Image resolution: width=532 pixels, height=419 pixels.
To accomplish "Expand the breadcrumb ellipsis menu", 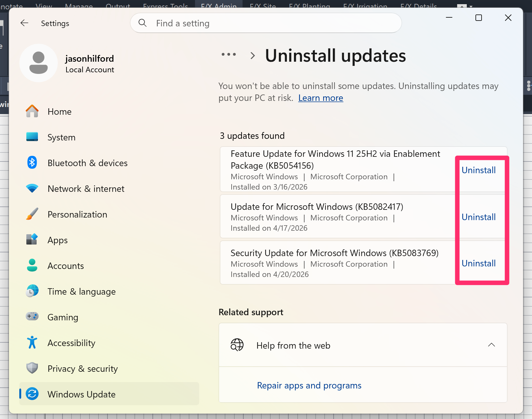I will (x=228, y=55).
